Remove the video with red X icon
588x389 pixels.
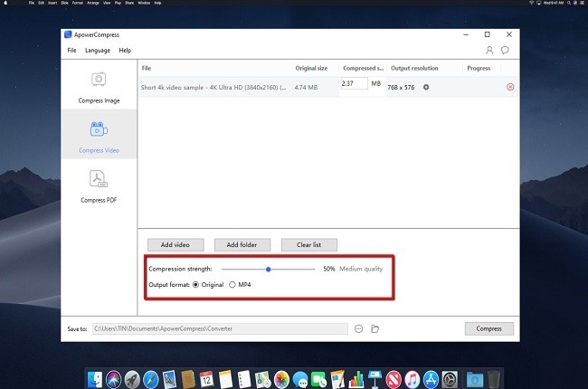(x=510, y=87)
